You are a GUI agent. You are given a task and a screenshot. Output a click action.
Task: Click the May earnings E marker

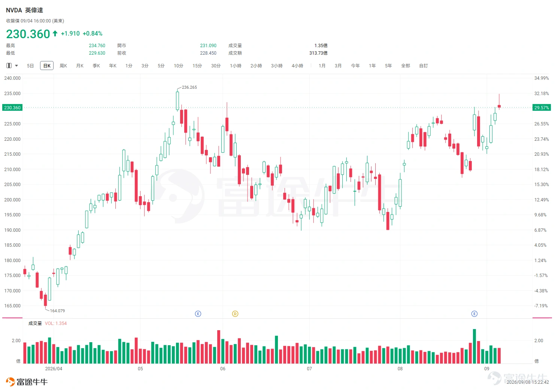tap(198, 314)
